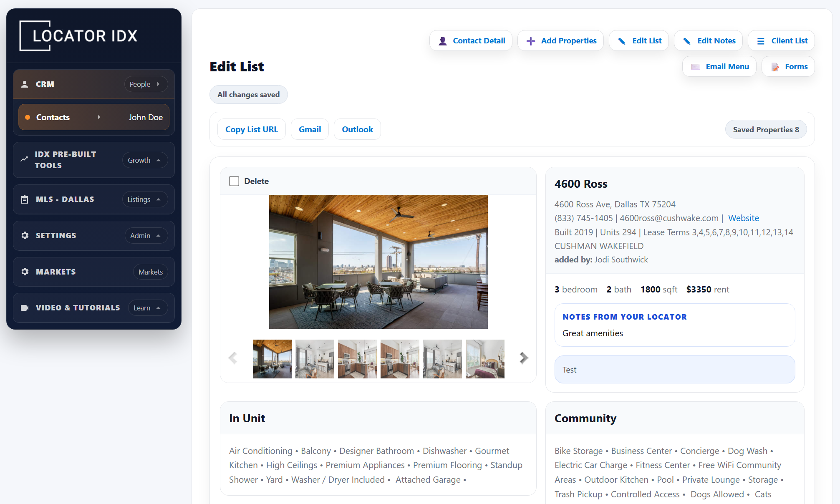Click the Add Properties button
The width and height of the screenshot is (840, 504).
560,41
